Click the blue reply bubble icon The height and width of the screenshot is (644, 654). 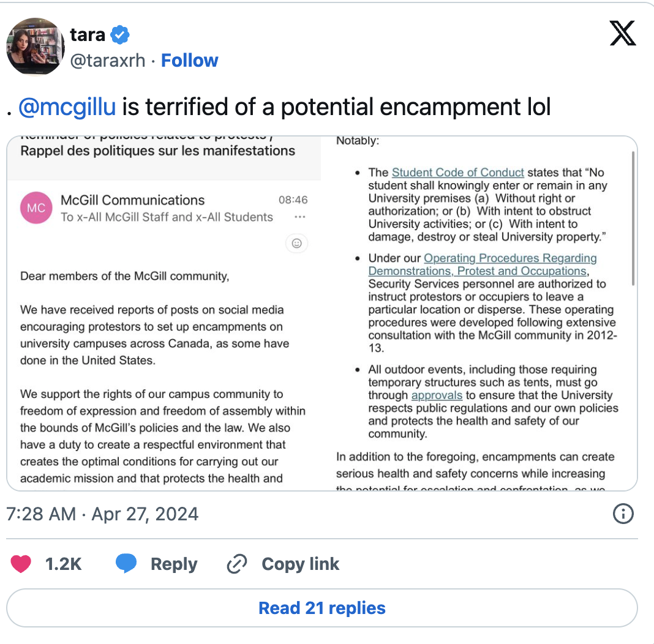126,564
